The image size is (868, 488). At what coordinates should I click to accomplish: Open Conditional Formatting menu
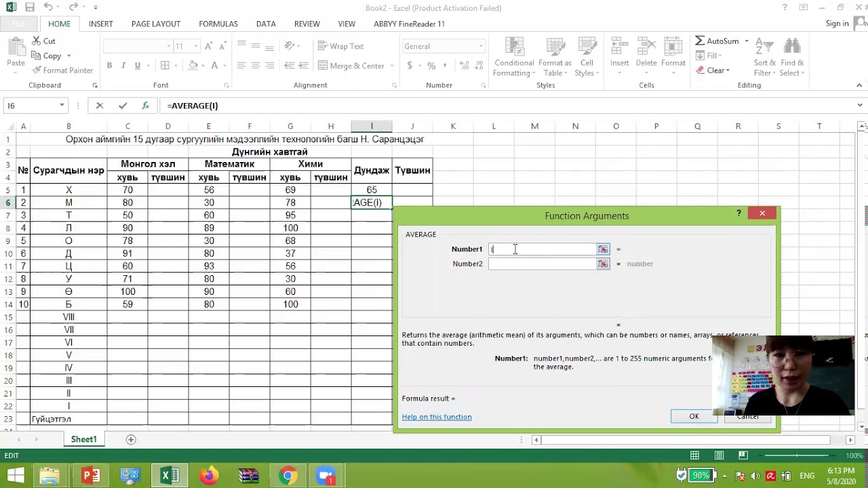pos(514,56)
